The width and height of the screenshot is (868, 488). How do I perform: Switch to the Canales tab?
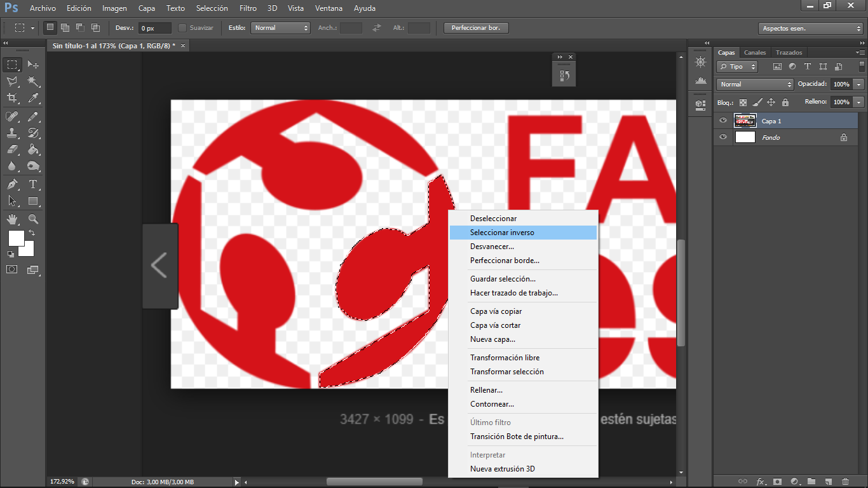[755, 52]
